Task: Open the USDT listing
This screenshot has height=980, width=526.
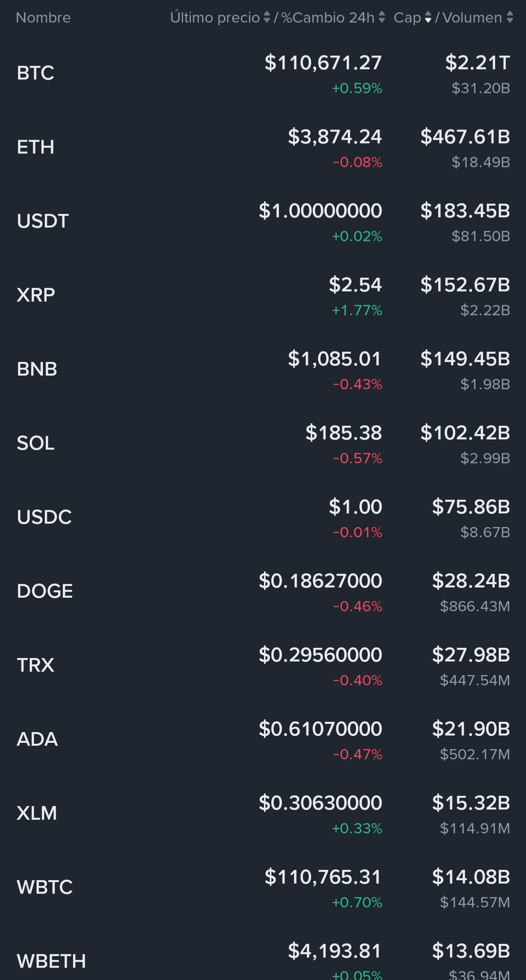Action: pyautogui.click(x=43, y=221)
